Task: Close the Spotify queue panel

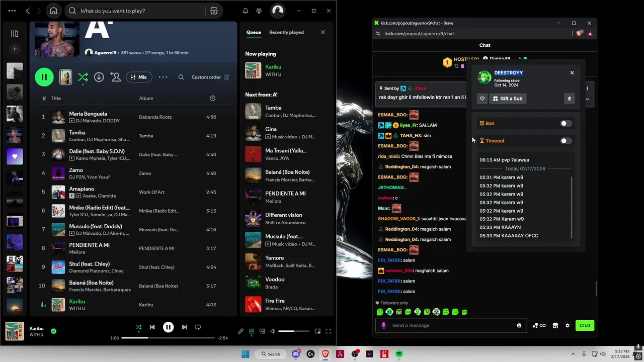Action: pyautogui.click(x=323, y=32)
